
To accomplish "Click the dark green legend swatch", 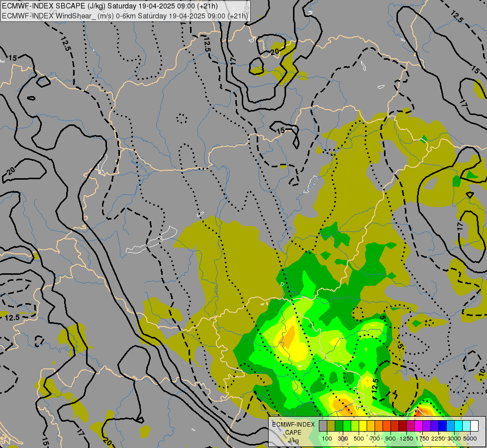I will coord(339,426).
